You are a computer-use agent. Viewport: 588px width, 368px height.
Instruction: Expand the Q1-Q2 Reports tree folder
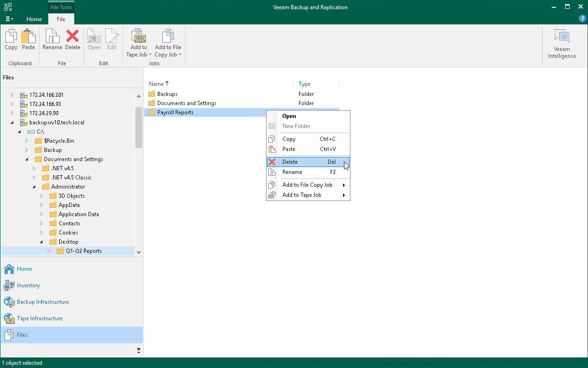coord(49,251)
